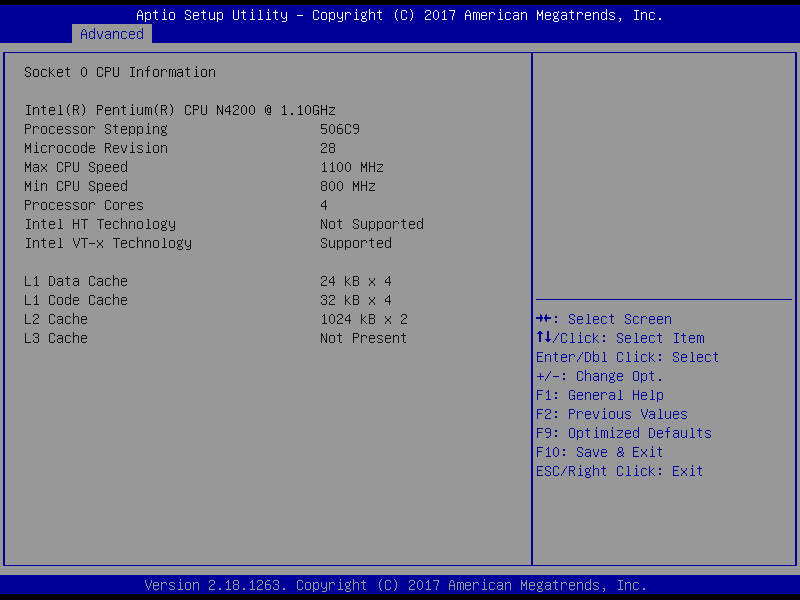Click the F10: Save & Exit hint
This screenshot has width=800, height=600.
tap(599, 452)
